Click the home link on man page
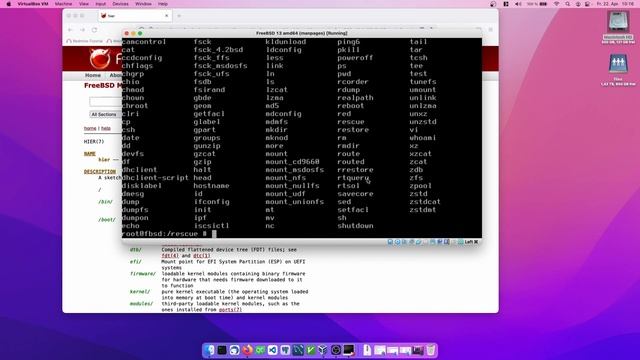Screen dimensions: 640x360 coord(90,128)
